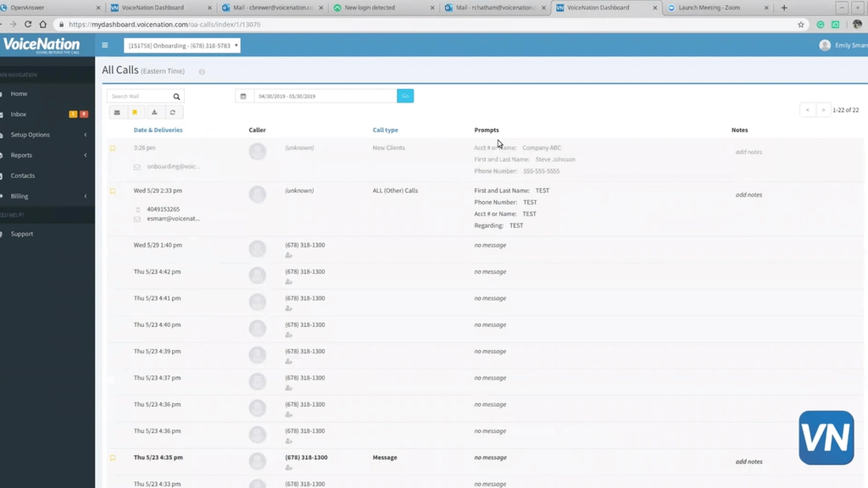Screen dimensions: 868x488
Task: Click the Wed 5/29 1:40 pm call row
Action: pyautogui.click(x=485, y=250)
